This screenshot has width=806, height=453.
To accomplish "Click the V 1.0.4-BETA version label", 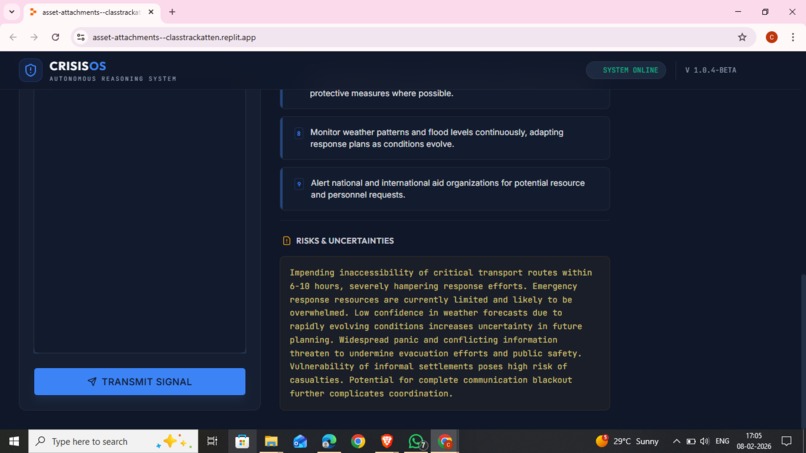I will click(710, 70).
